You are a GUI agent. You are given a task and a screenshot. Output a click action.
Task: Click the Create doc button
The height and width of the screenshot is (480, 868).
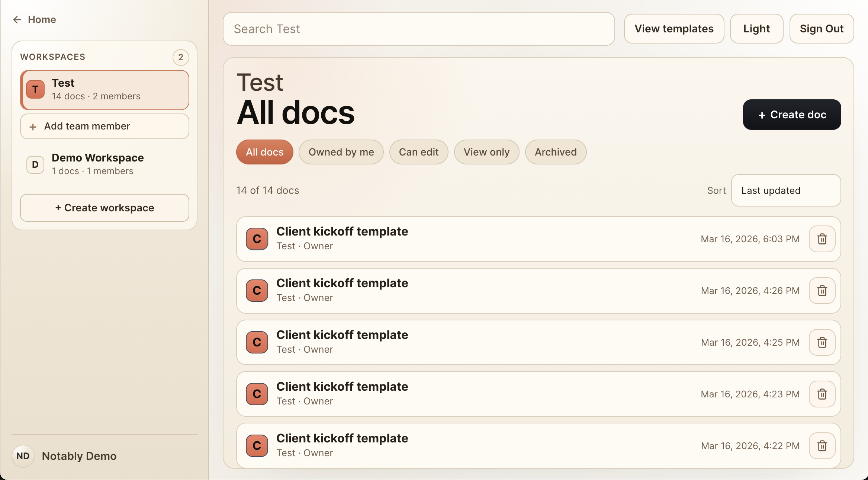[x=792, y=115]
